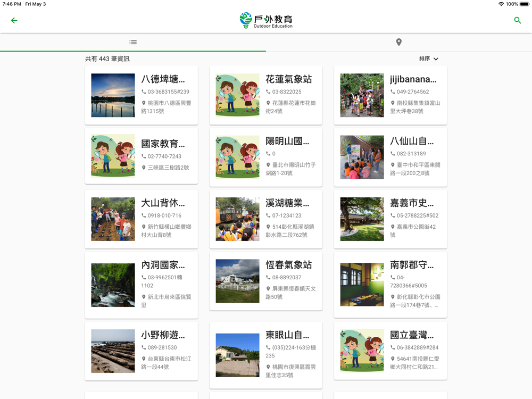
Task: Tap phone number 06-3842889#284
Action: (x=417, y=347)
